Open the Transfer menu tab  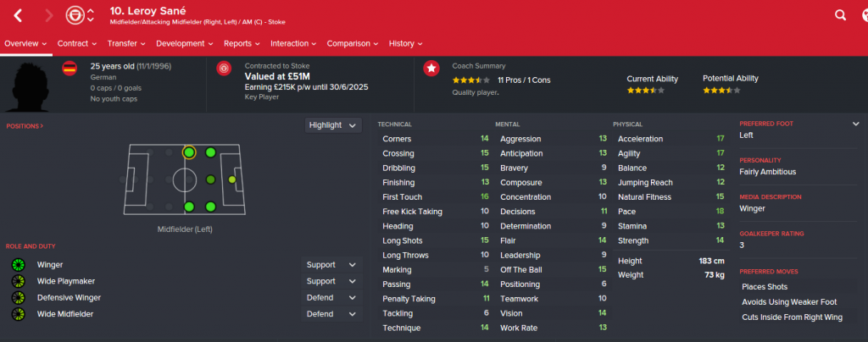pos(126,44)
